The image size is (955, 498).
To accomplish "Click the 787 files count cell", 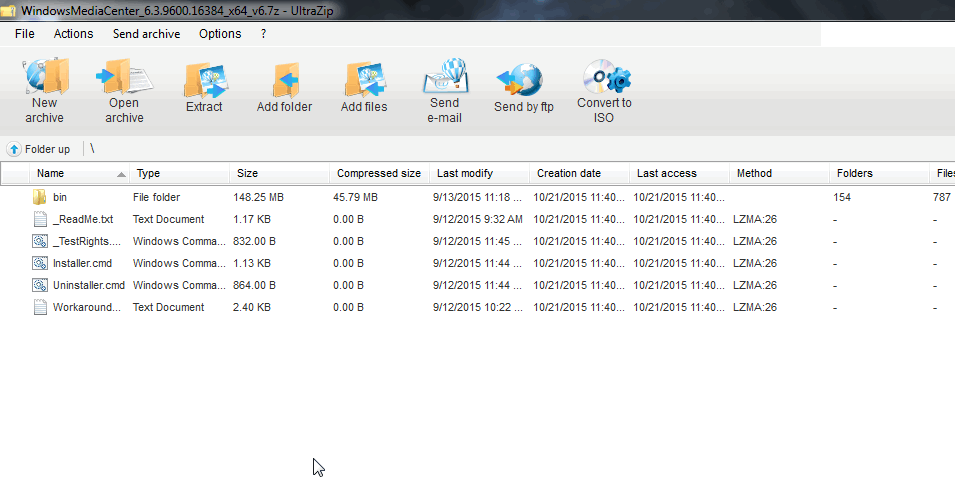I will [942, 197].
